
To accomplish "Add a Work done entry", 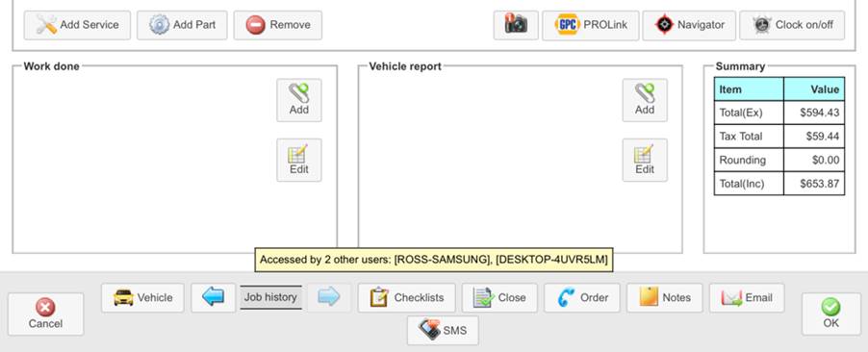I will click(x=299, y=100).
